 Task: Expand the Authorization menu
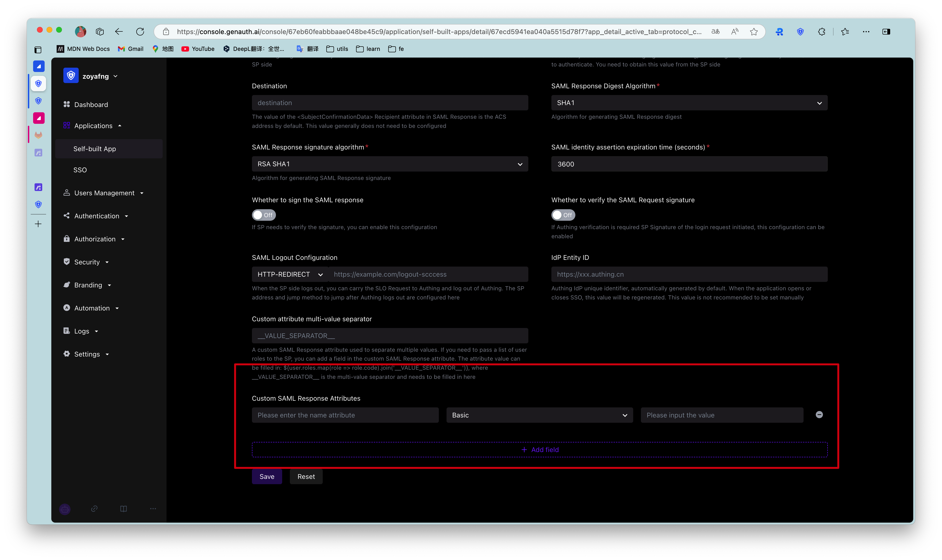pyautogui.click(x=94, y=239)
